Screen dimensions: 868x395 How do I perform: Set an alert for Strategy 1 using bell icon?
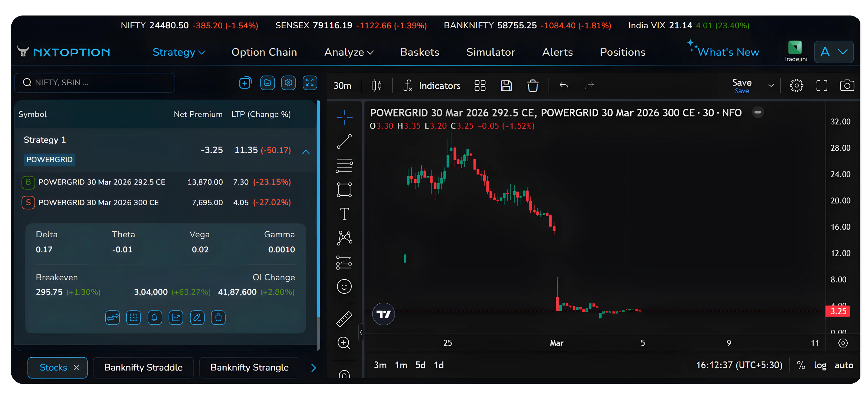(x=155, y=317)
